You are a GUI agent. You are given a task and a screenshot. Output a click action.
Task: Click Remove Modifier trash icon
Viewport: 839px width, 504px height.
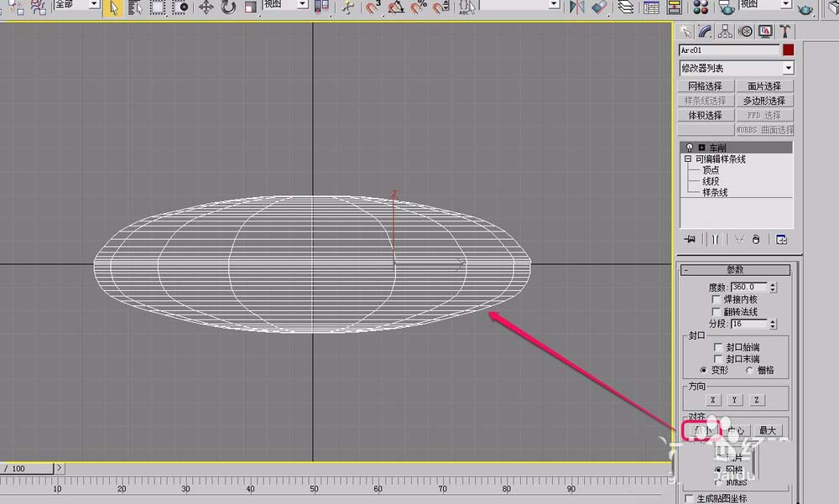pos(756,239)
